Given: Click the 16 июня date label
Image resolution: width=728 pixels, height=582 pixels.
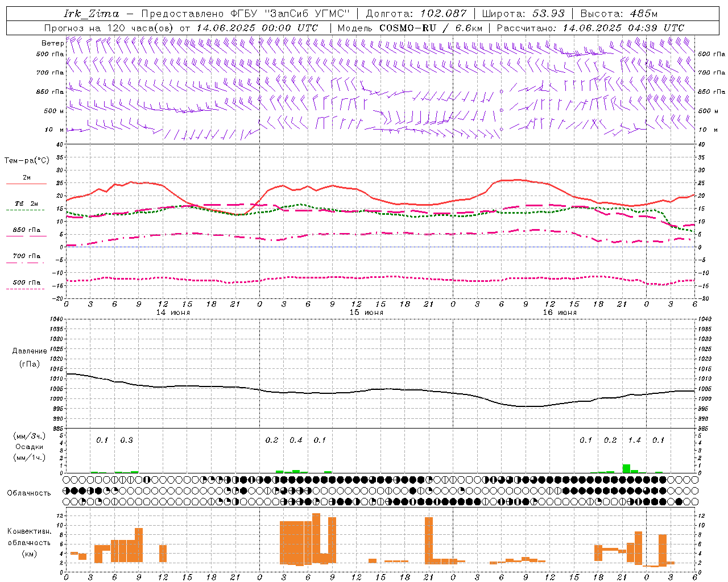Looking at the screenshot, I should [560, 313].
